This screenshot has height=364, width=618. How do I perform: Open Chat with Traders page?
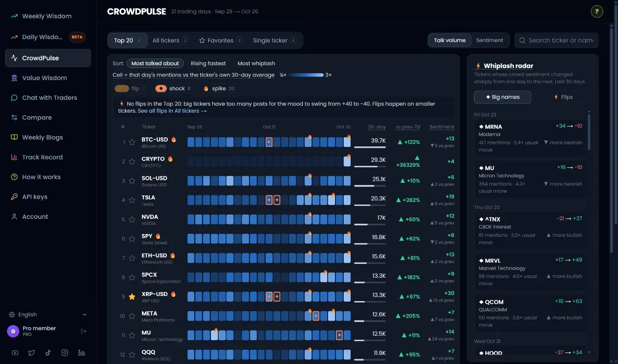pyautogui.click(x=48, y=97)
